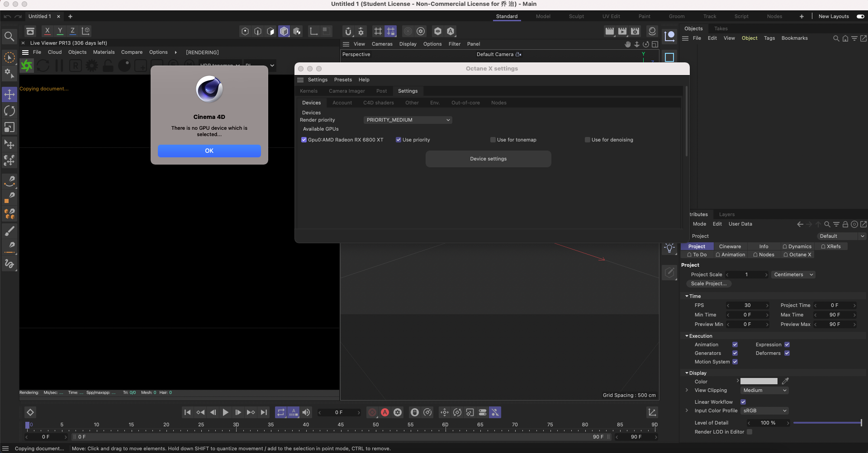Click the Device settings button
The height and width of the screenshot is (453, 868).
[x=488, y=159]
